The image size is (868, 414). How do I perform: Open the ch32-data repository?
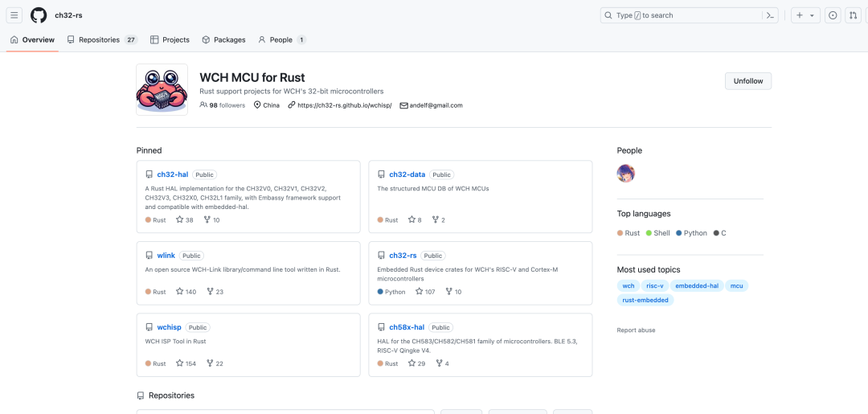coord(407,174)
